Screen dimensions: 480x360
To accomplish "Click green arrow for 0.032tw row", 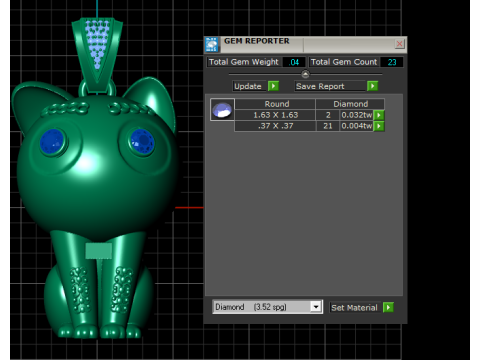I will [379, 115].
